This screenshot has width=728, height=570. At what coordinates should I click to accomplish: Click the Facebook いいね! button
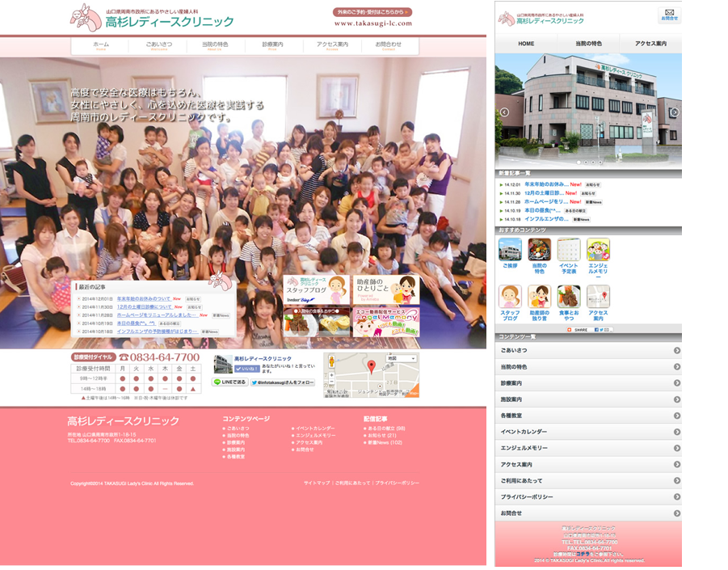[247, 369]
